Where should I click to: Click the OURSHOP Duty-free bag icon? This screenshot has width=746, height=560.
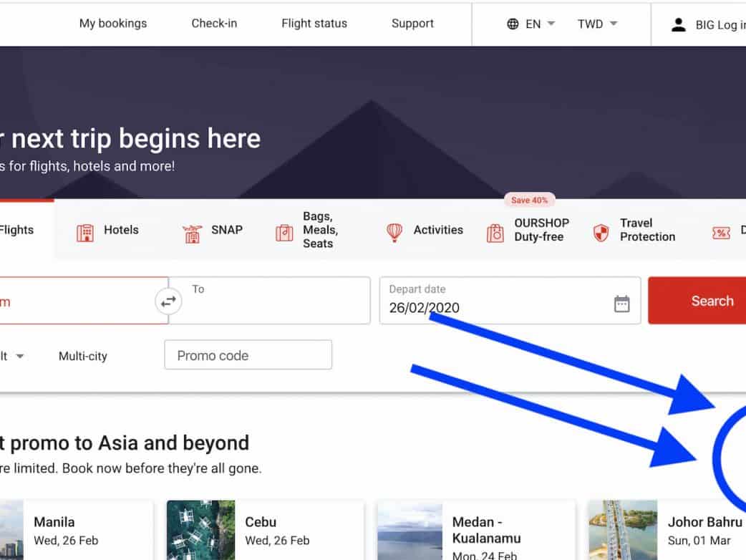[x=495, y=232]
